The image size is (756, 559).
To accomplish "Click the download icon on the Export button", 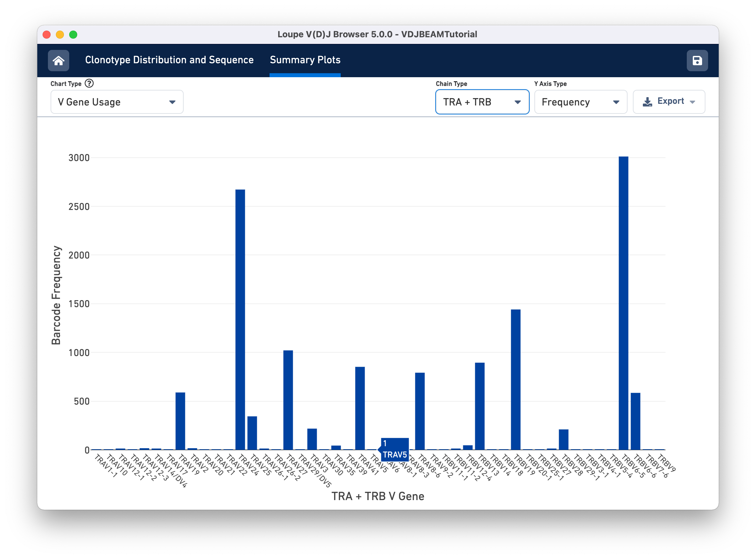I will pos(647,101).
